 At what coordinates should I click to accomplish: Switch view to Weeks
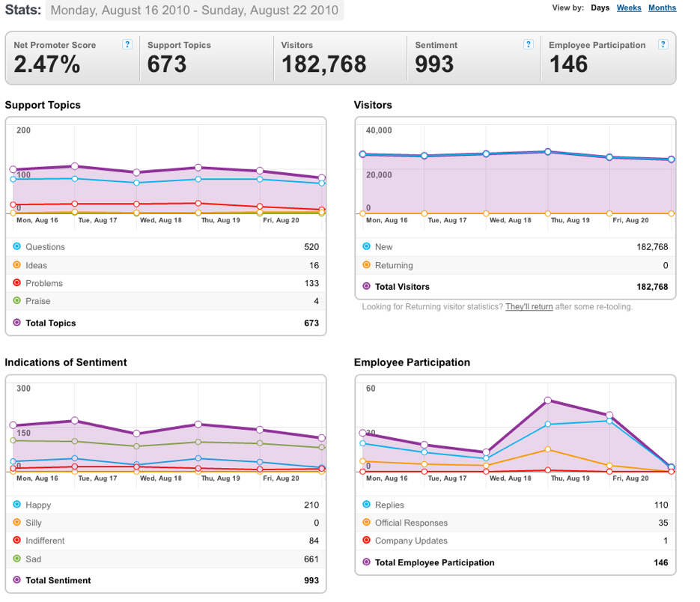(629, 7)
